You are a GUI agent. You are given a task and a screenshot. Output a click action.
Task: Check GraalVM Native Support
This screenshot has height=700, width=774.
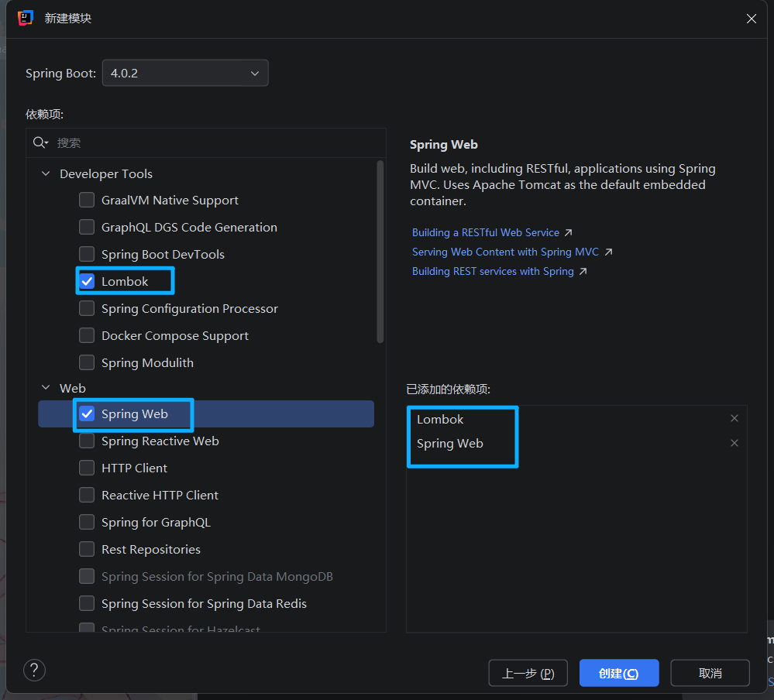[87, 201]
